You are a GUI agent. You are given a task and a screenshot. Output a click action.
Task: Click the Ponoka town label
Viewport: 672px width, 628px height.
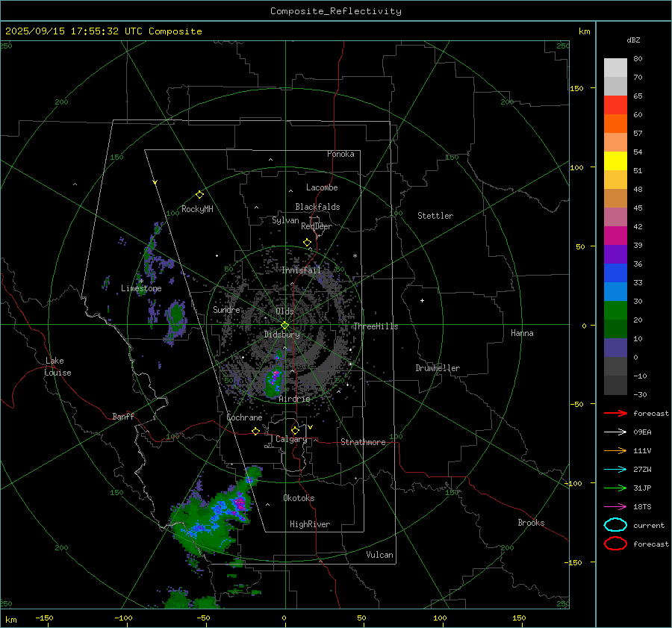pos(340,154)
